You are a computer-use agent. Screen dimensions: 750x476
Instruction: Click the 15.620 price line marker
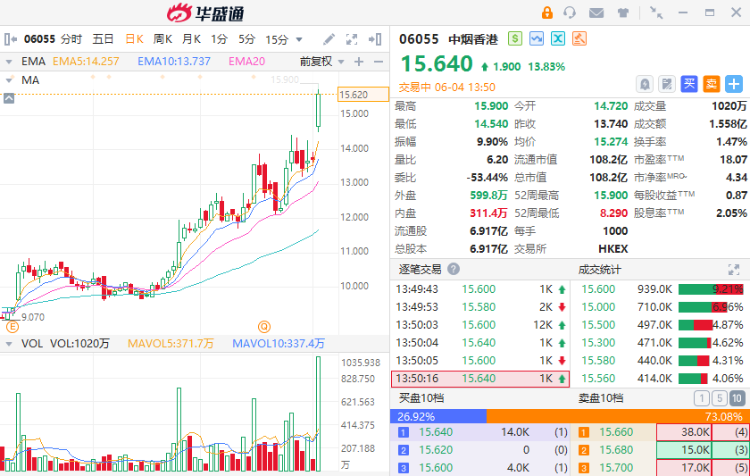(363, 94)
